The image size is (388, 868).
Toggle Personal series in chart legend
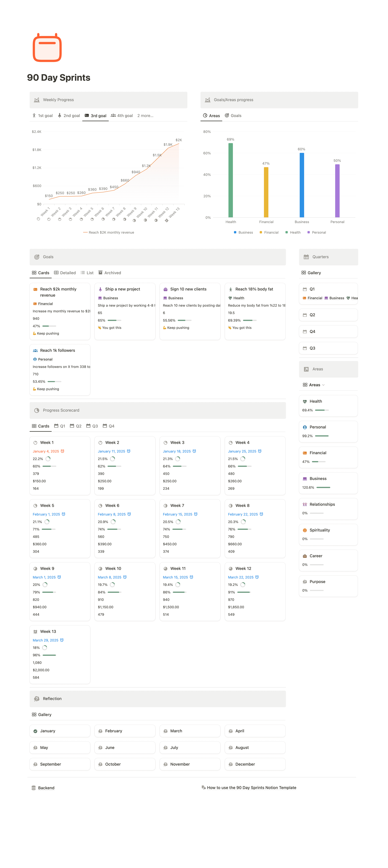pyautogui.click(x=317, y=233)
